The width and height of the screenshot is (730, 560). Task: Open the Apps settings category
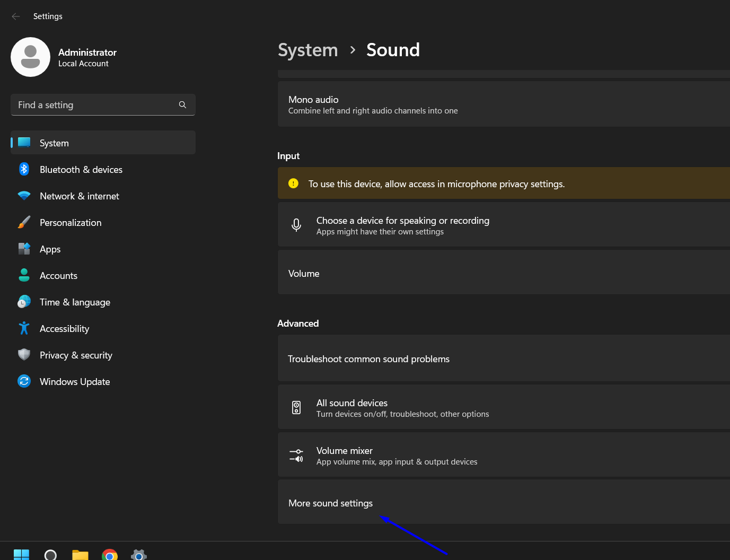click(50, 249)
